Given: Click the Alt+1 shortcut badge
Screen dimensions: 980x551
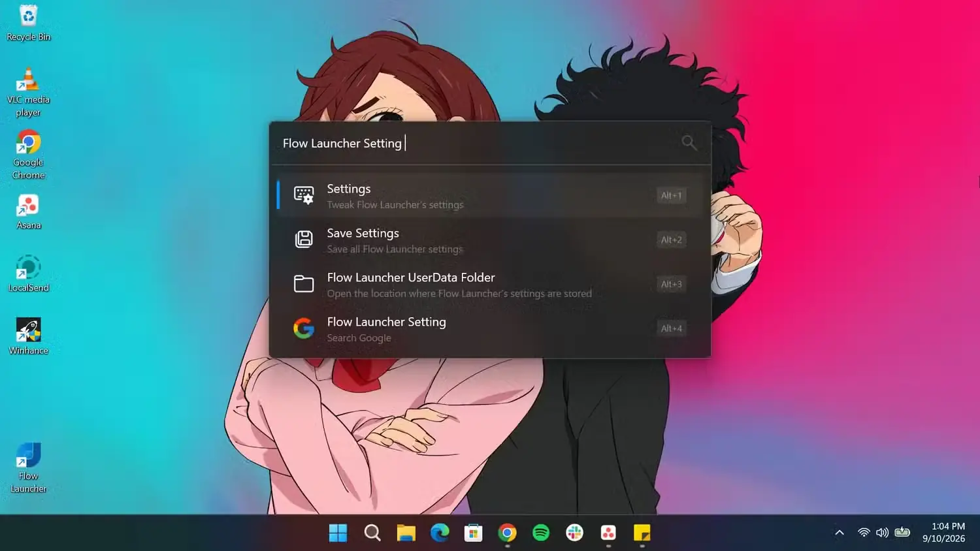Looking at the screenshot, I should point(671,195).
